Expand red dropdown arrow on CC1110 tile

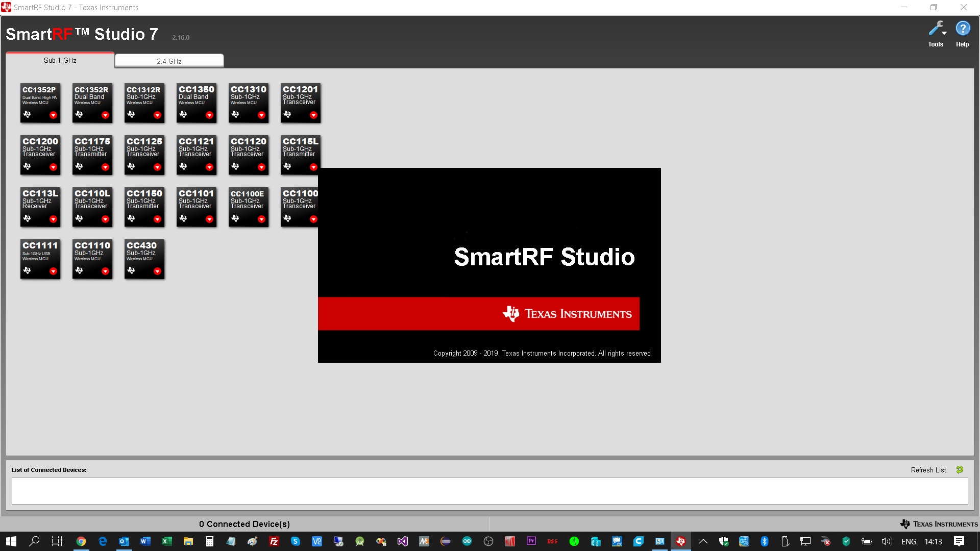[105, 271]
